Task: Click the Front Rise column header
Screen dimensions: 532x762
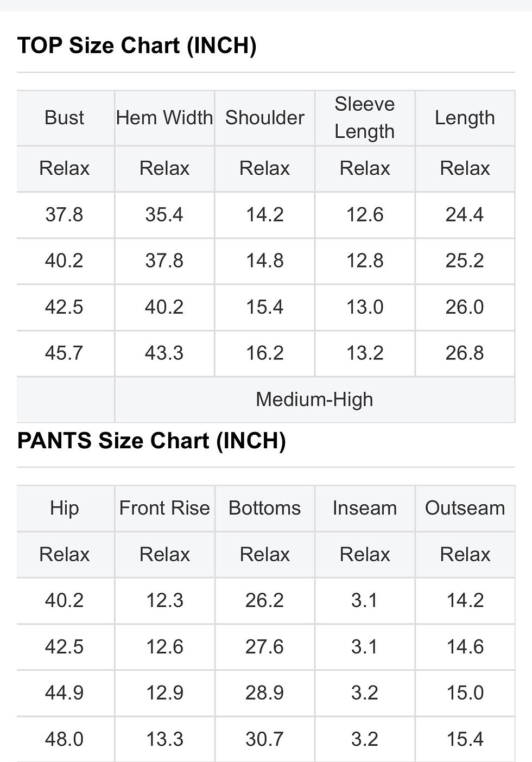Action: [164, 508]
